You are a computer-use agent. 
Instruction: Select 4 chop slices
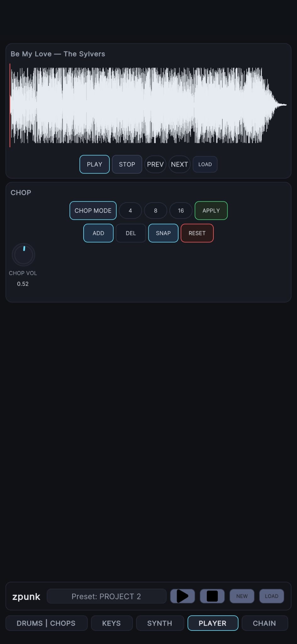tap(130, 210)
